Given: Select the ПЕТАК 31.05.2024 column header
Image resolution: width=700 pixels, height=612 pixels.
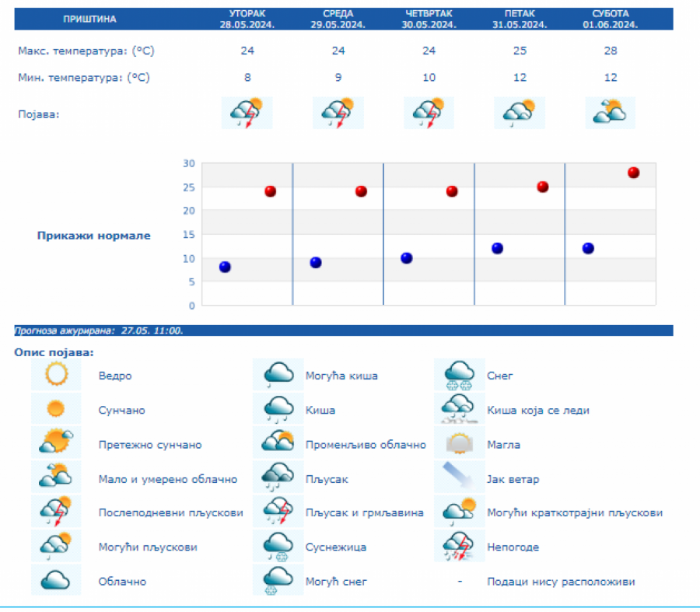Looking at the screenshot, I should (519, 19).
